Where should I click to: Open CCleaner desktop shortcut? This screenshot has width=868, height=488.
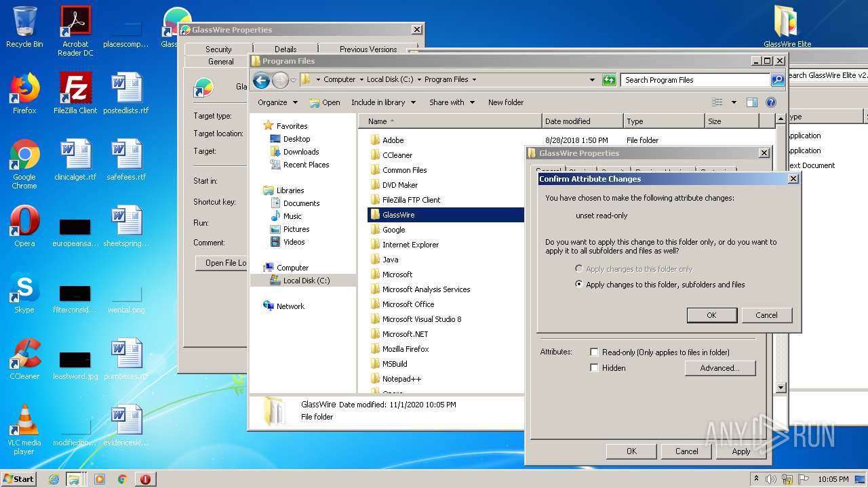[24, 359]
